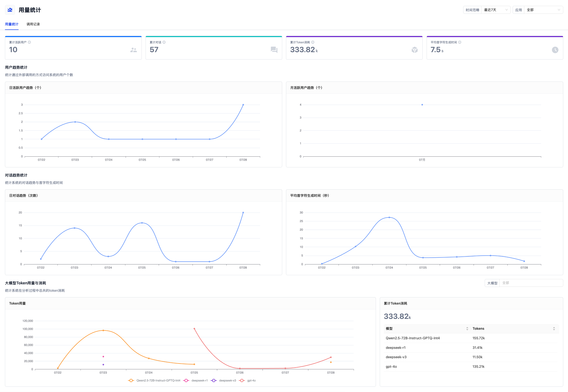This screenshot has height=392, width=568.
Task: Sort table by 模型 column
Action: pyautogui.click(x=467, y=329)
